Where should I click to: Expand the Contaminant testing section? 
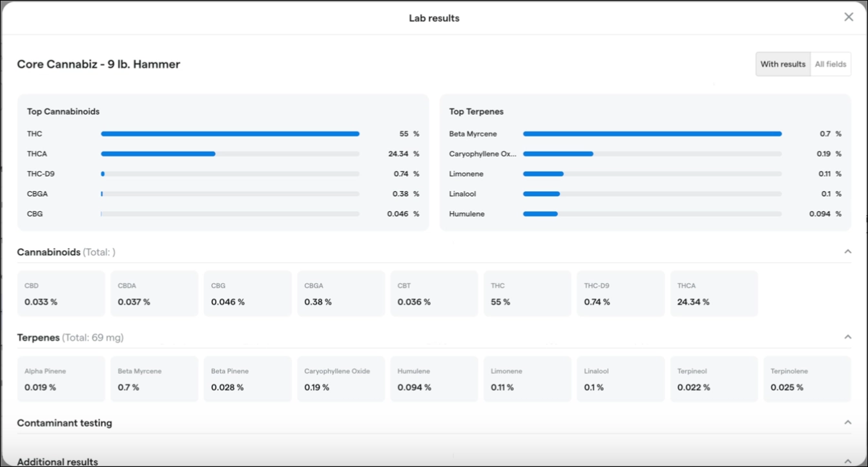pos(848,422)
